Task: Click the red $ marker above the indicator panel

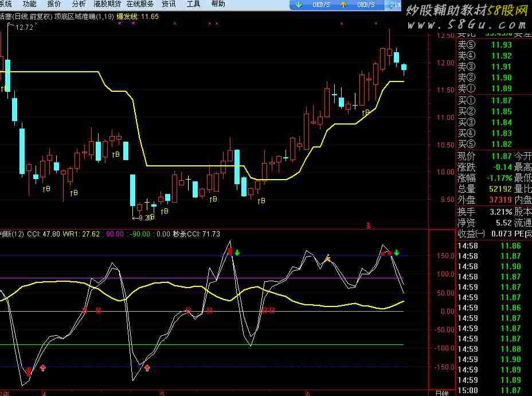Action: (x=369, y=226)
